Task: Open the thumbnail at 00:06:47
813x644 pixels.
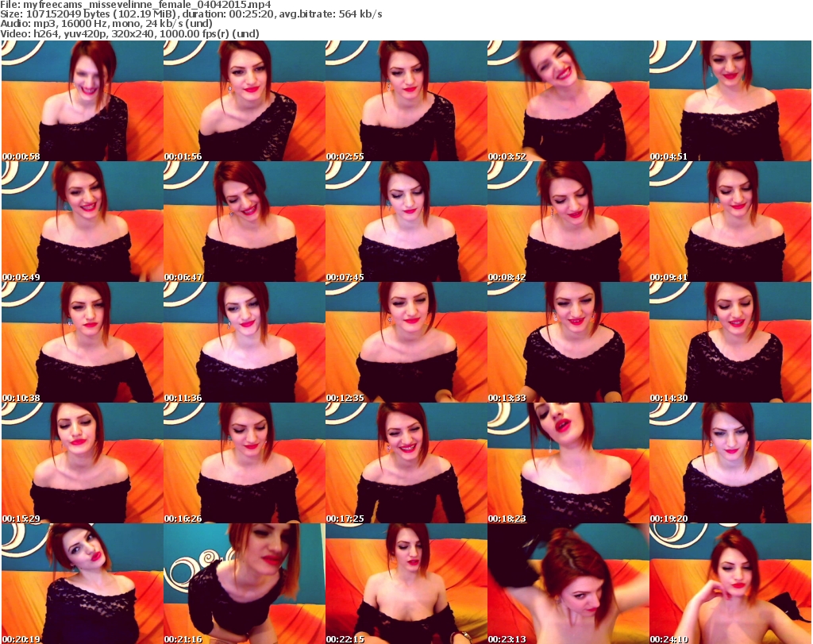Action: point(245,222)
